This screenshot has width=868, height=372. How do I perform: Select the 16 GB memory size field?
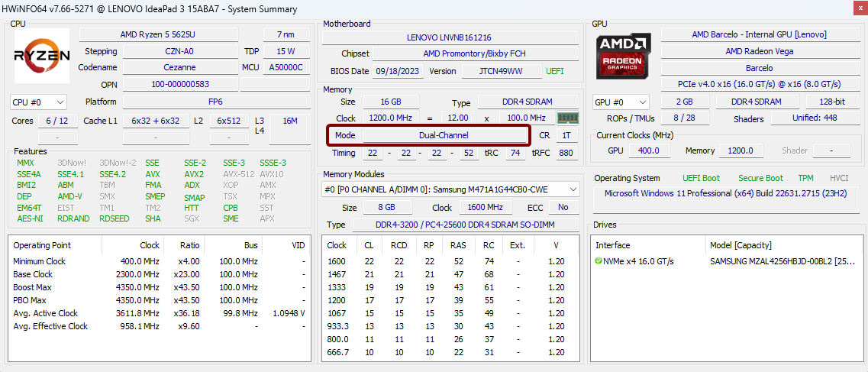pyautogui.click(x=391, y=102)
